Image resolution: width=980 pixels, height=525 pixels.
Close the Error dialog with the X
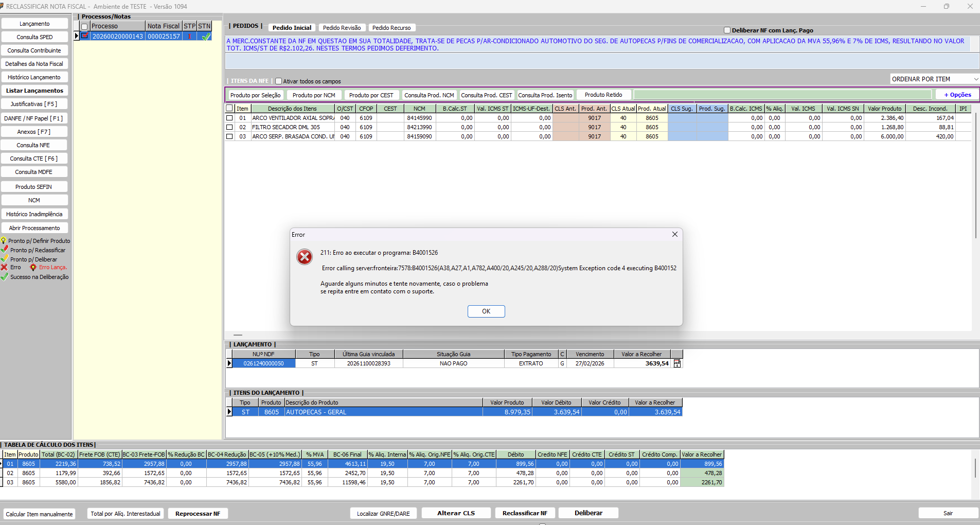click(x=674, y=234)
